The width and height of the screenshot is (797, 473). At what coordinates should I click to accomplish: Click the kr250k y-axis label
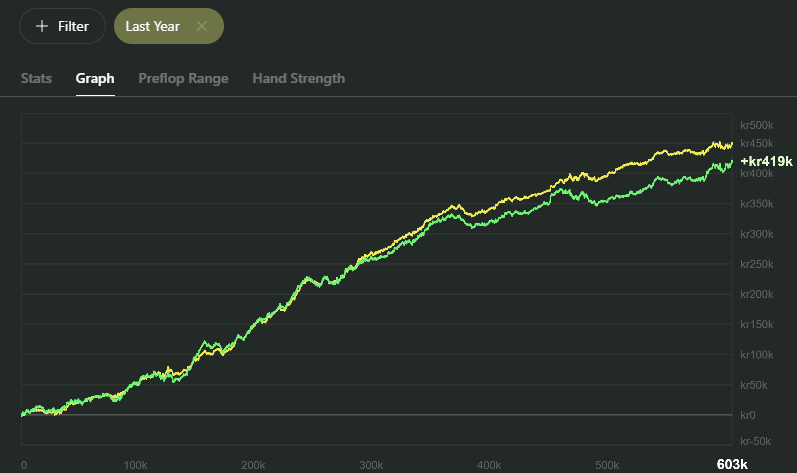[x=757, y=264]
